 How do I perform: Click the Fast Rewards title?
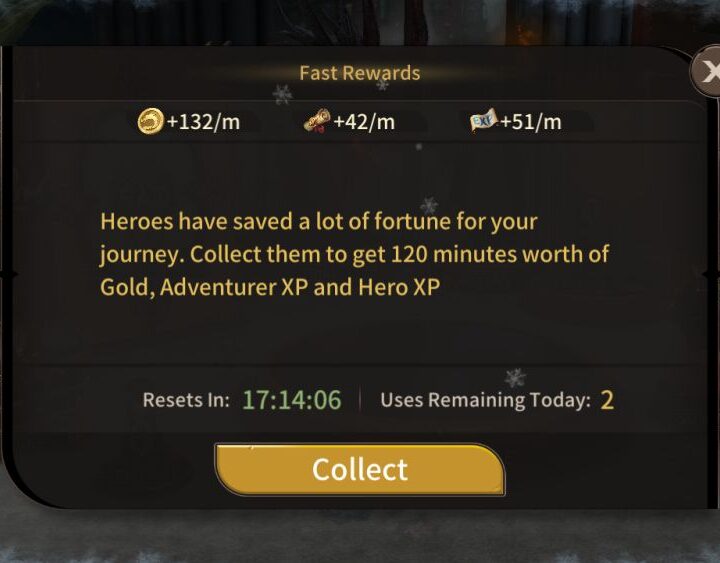[360, 73]
